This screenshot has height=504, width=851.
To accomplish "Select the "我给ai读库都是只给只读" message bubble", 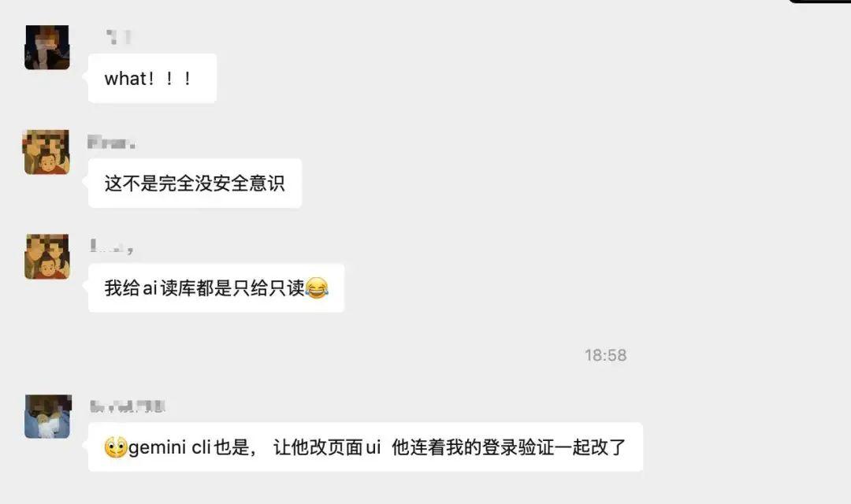I will point(216,287).
